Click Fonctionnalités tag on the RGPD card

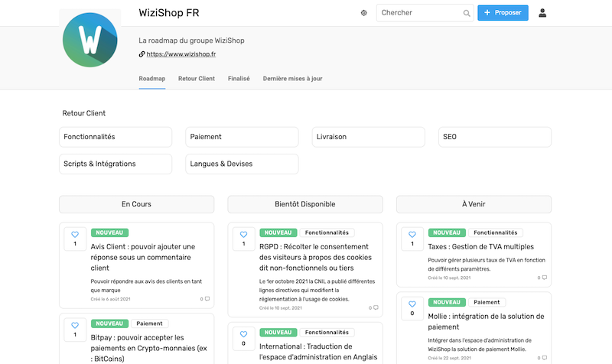(x=327, y=232)
